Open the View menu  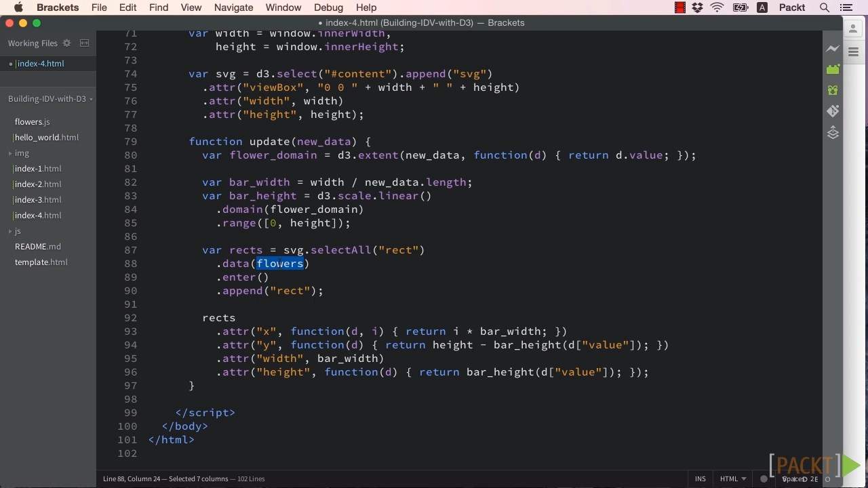tap(191, 7)
